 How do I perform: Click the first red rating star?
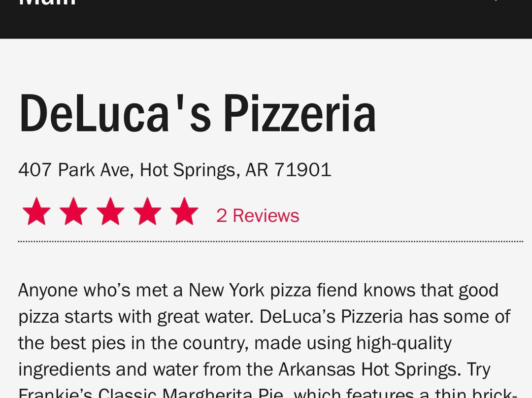(x=36, y=212)
